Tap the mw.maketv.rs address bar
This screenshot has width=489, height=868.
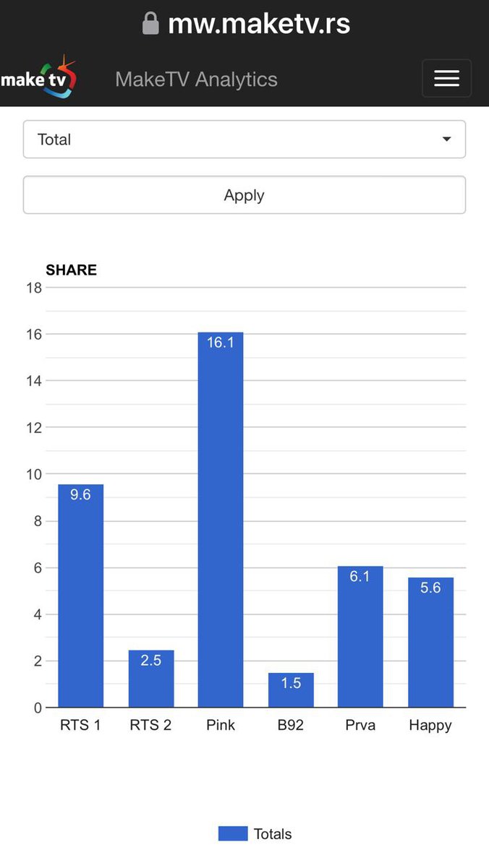point(258,24)
